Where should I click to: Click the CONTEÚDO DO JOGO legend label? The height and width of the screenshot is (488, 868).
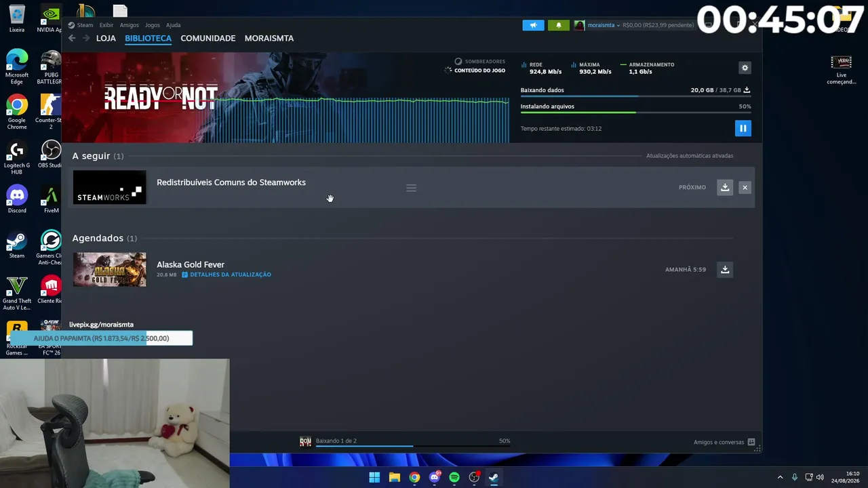(x=479, y=70)
